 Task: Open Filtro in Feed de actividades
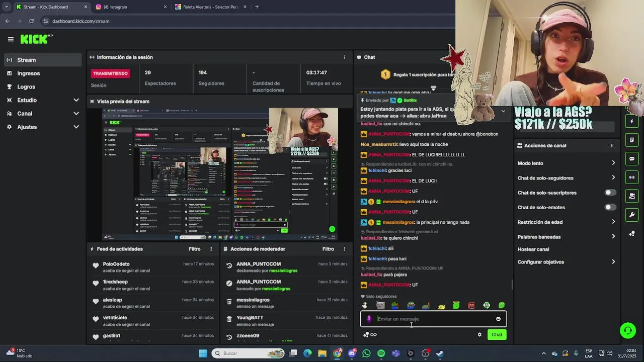pyautogui.click(x=194, y=249)
